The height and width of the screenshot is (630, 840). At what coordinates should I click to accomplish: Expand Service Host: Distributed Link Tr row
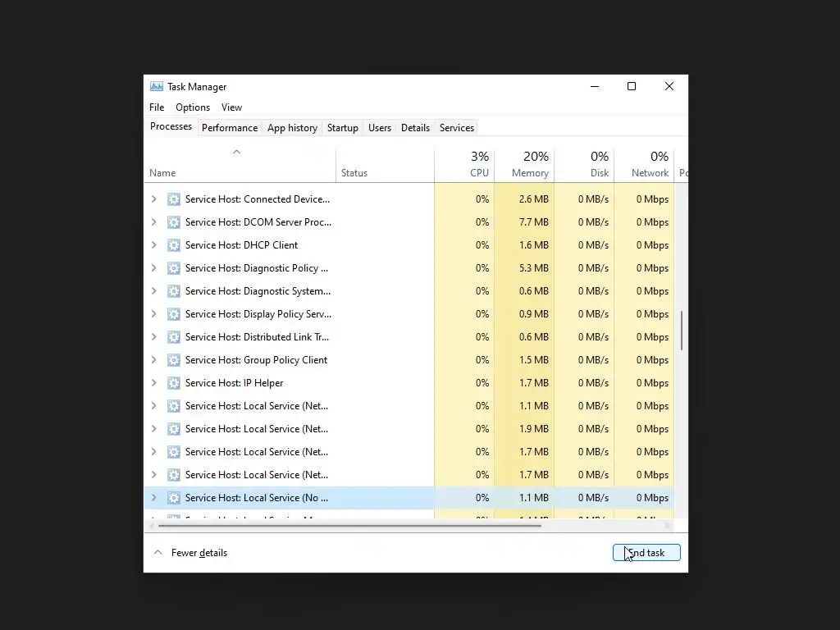tap(153, 337)
